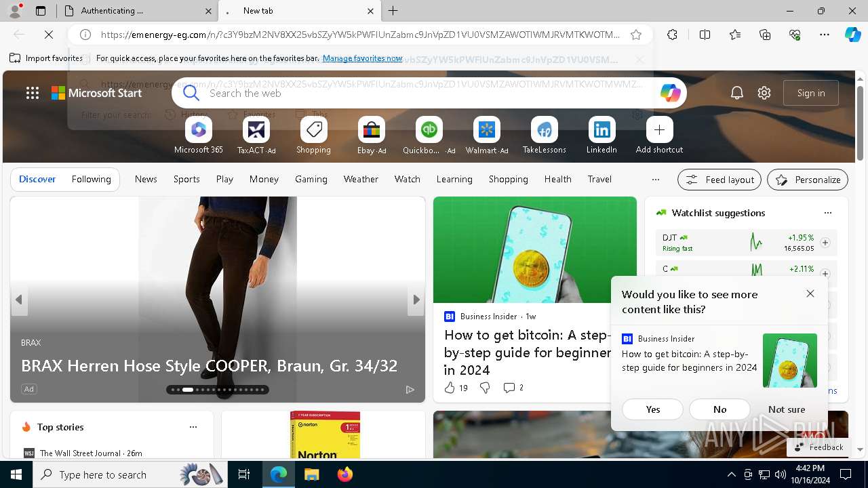
Task: Answer Yes to more content prompt
Action: 653,409
